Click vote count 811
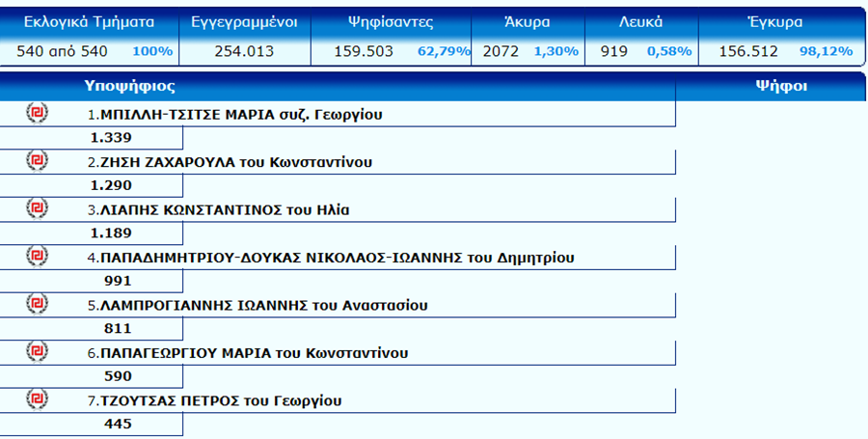This screenshot has height=439, width=868. click(x=118, y=328)
